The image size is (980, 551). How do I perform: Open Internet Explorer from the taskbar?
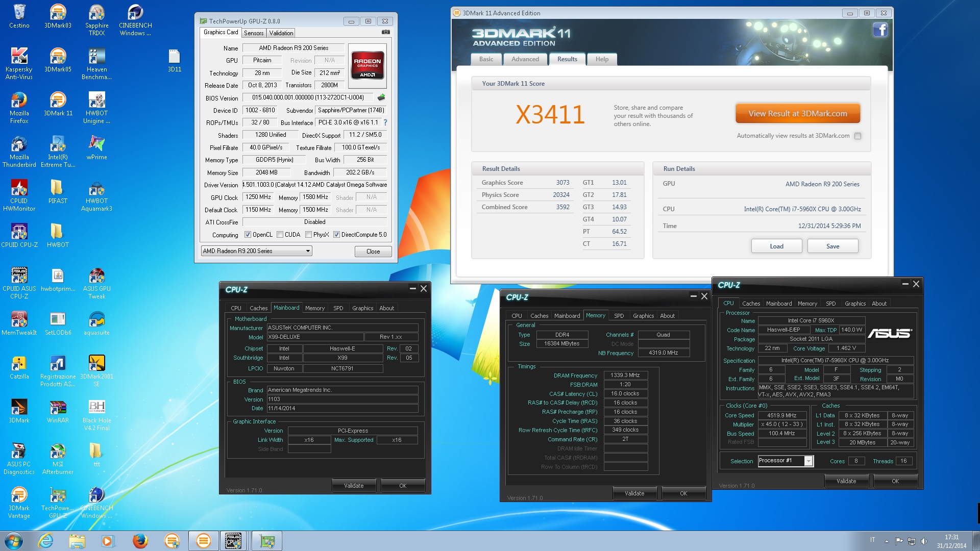[46, 541]
